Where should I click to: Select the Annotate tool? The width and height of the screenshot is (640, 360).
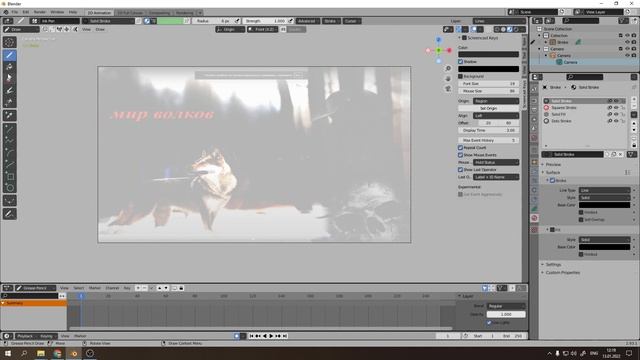9,214
